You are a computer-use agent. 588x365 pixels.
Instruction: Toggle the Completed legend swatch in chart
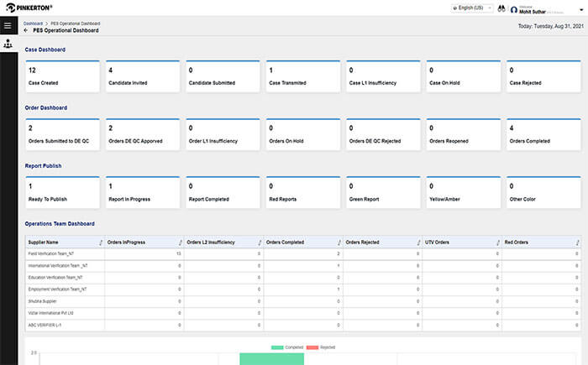(277, 347)
